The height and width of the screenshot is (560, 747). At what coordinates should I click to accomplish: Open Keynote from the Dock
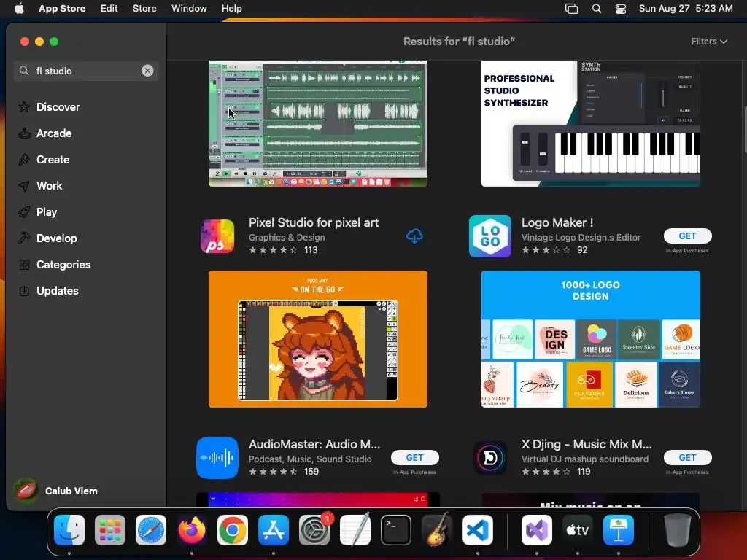(619, 530)
